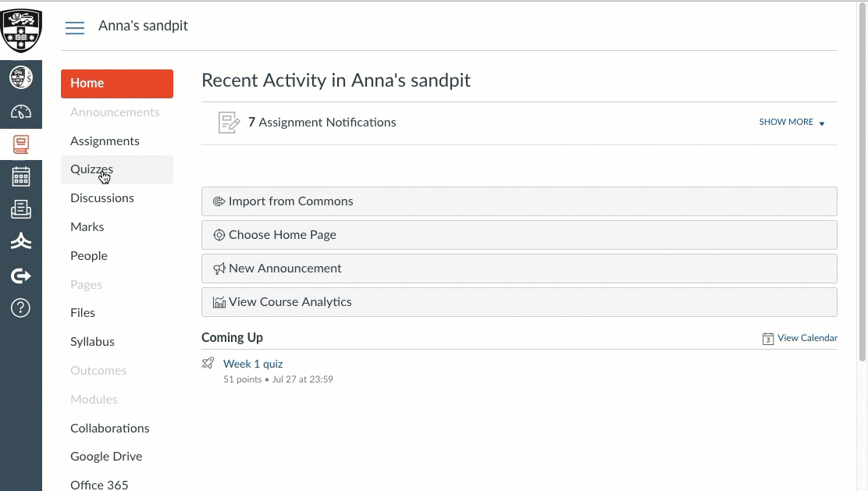The height and width of the screenshot is (491, 868).
Task: Open the Commons icon in sidebar
Action: pyautogui.click(x=21, y=242)
